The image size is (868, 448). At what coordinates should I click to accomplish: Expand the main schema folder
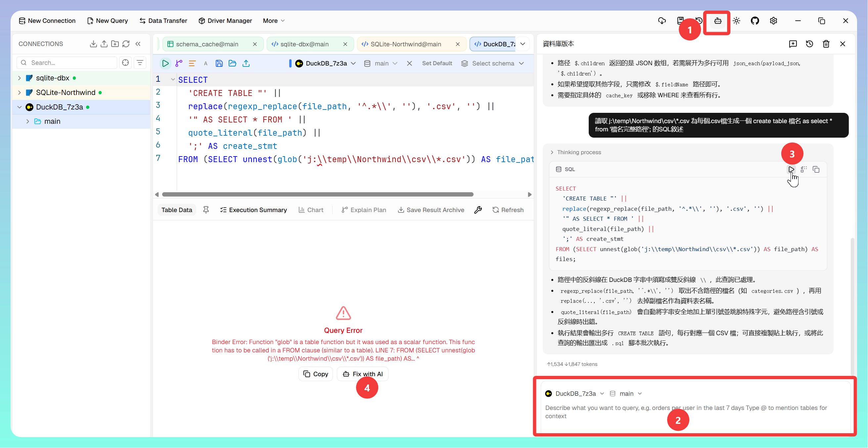tap(27, 121)
